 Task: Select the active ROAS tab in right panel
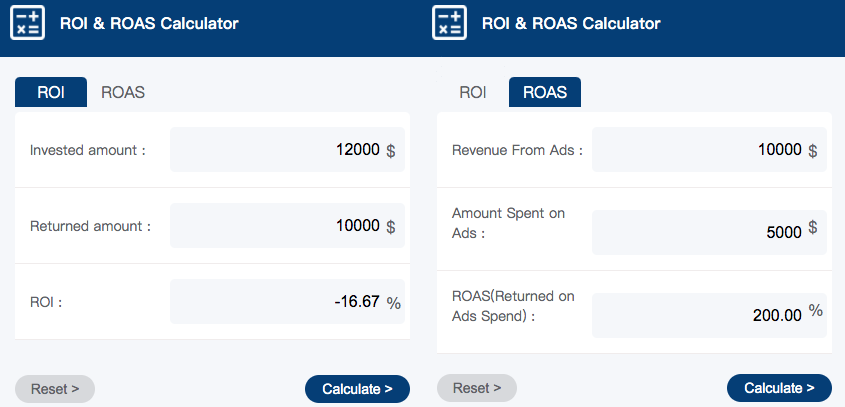pyautogui.click(x=545, y=92)
